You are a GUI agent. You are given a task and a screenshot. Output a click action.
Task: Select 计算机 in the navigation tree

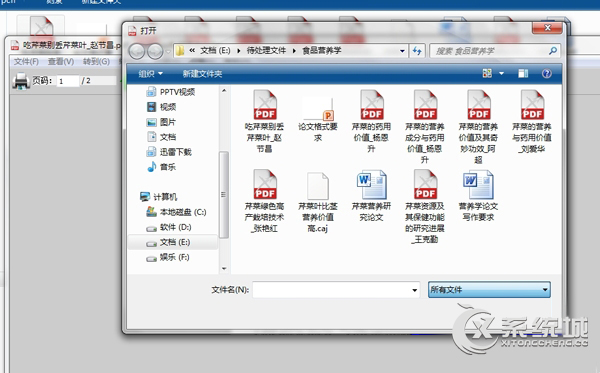pos(158,197)
